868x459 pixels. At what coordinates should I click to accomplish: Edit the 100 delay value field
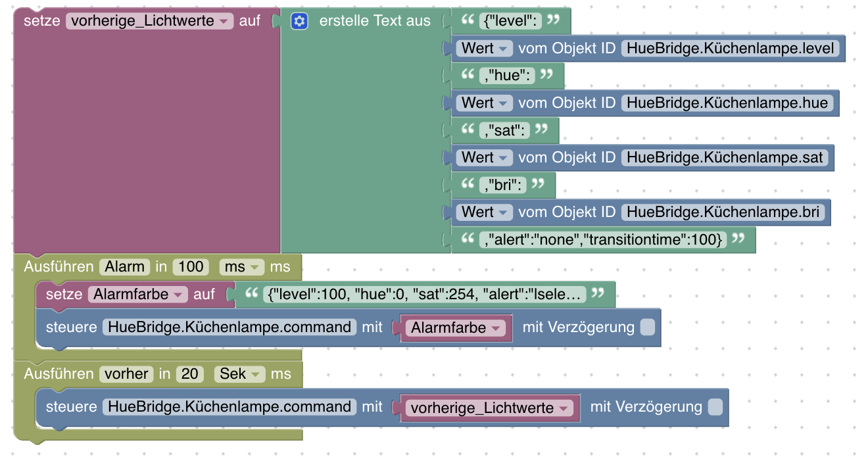pos(191,267)
